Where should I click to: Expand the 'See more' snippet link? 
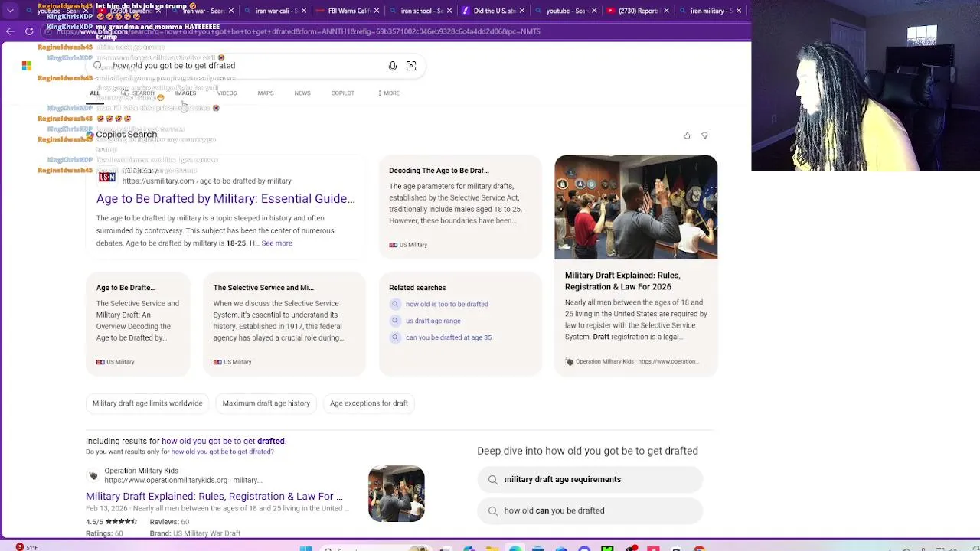tap(276, 243)
